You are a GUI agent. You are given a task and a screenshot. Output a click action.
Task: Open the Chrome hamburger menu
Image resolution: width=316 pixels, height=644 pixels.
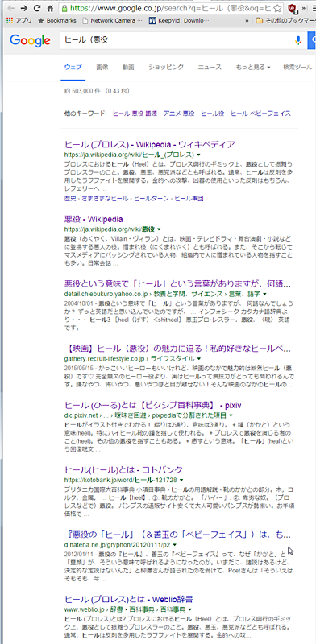pos(314,8)
